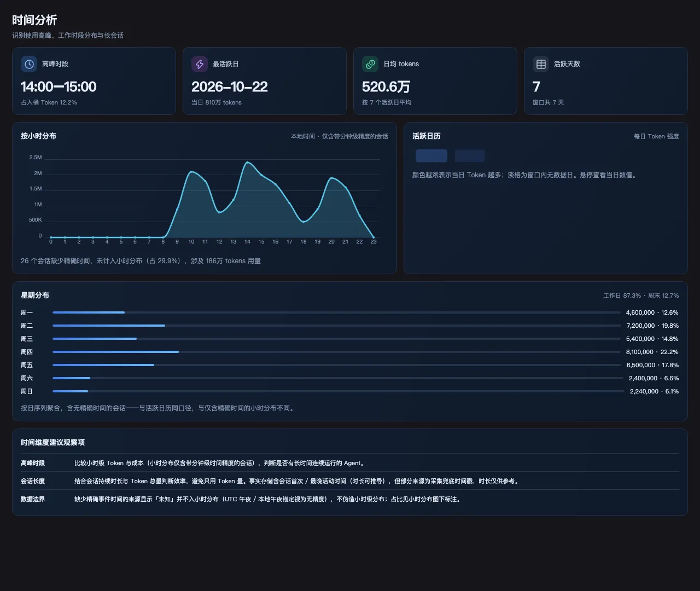
Task: Click the 工作日 87.3% · 周末 12.7% summary
Action: pos(641,296)
